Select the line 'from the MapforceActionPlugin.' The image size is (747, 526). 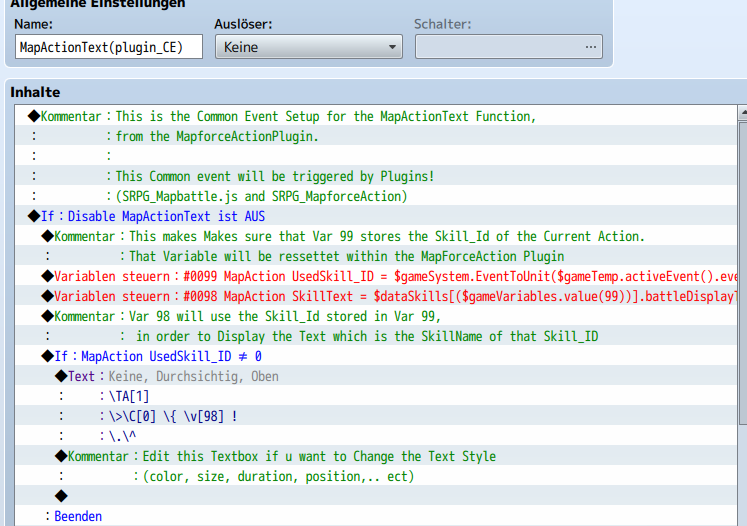(376, 136)
